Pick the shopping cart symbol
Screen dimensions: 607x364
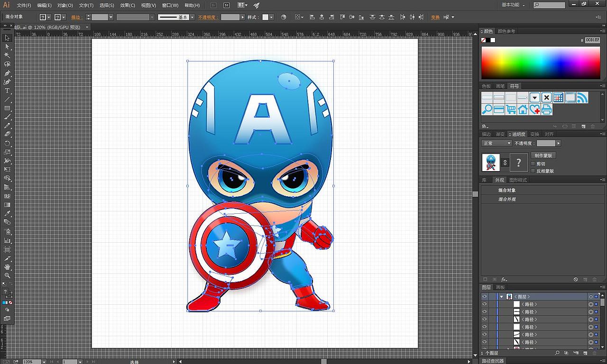tap(511, 109)
